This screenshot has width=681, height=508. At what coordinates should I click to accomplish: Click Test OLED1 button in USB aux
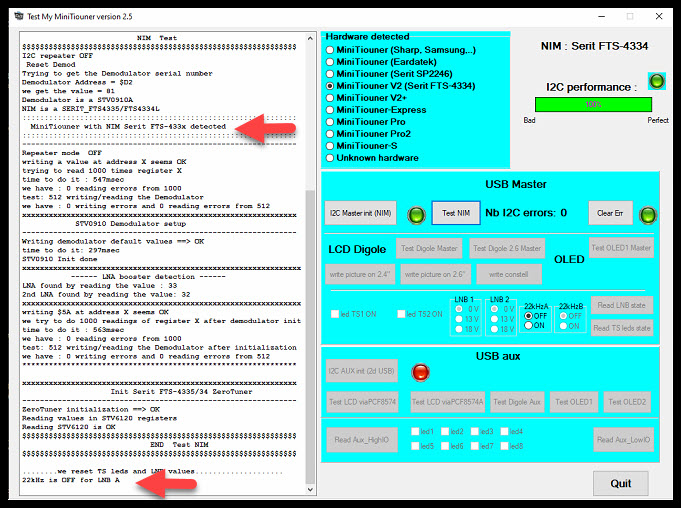click(574, 402)
